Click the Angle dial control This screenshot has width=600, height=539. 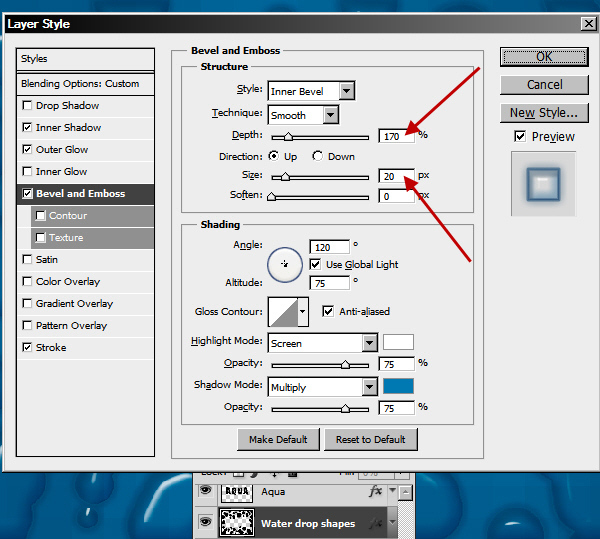pos(285,264)
